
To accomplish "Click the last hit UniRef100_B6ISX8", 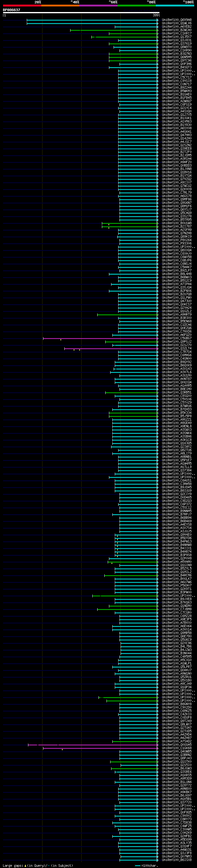I will (x=177, y=860).
